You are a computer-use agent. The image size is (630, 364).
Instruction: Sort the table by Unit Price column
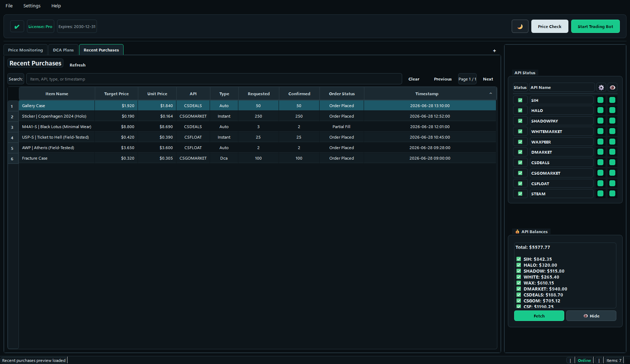point(157,93)
